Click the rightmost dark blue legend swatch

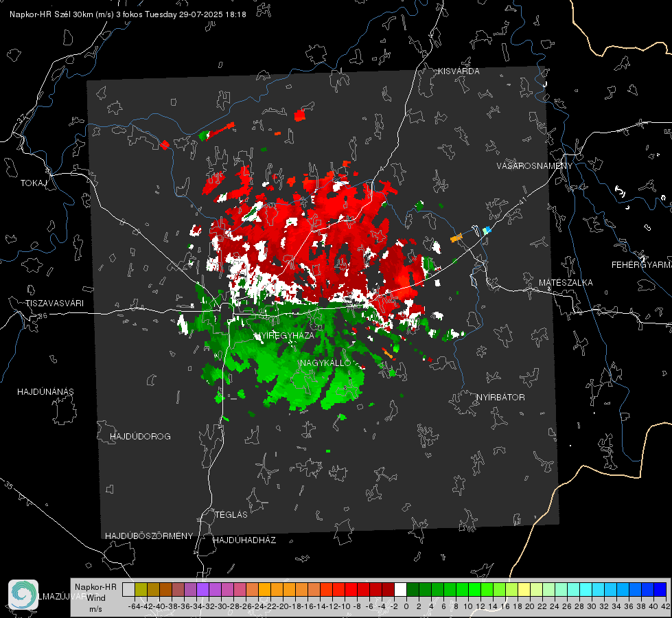coord(660,589)
